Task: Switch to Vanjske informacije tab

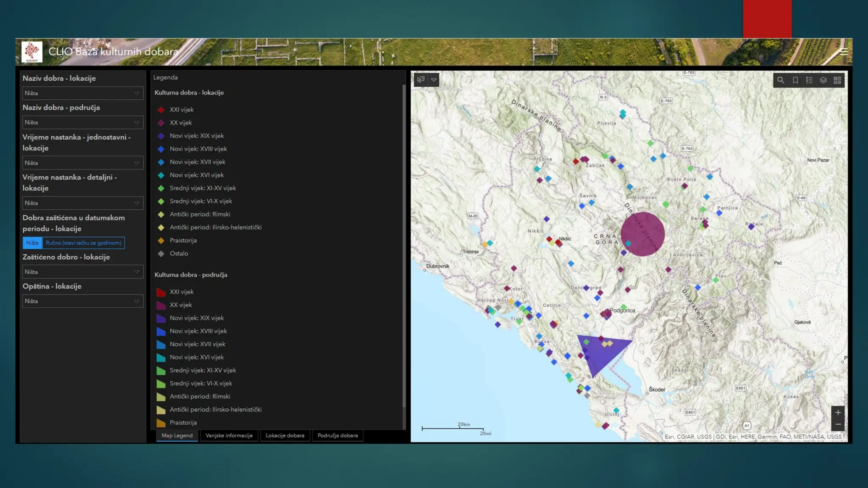Action: click(x=229, y=435)
